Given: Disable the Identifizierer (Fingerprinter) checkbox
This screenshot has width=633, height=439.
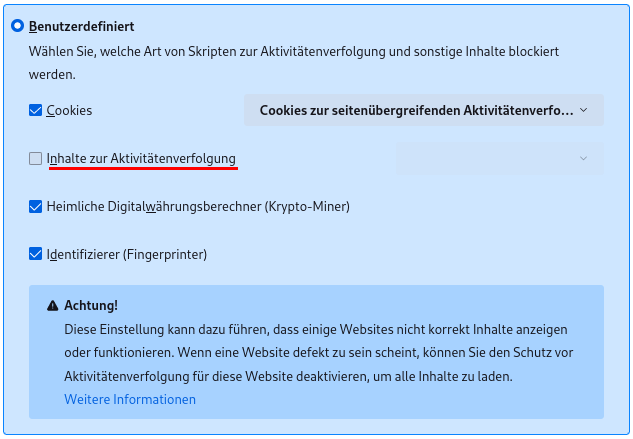Looking at the screenshot, I should [36, 254].
